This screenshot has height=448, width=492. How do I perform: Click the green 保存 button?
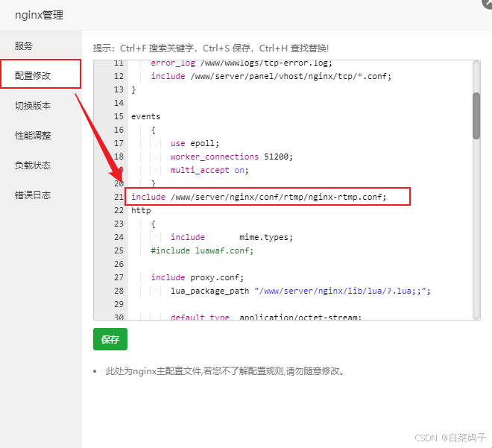click(110, 339)
